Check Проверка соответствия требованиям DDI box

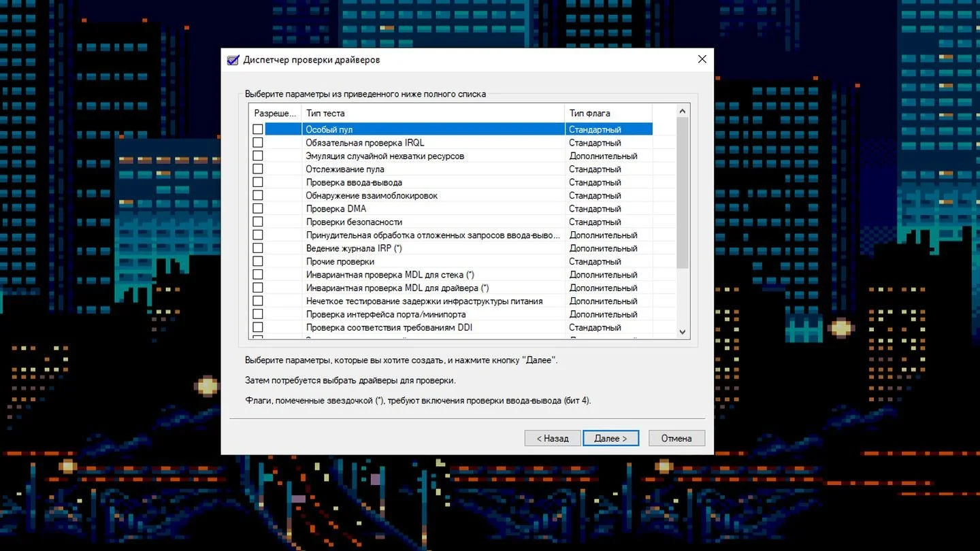point(257,327)
